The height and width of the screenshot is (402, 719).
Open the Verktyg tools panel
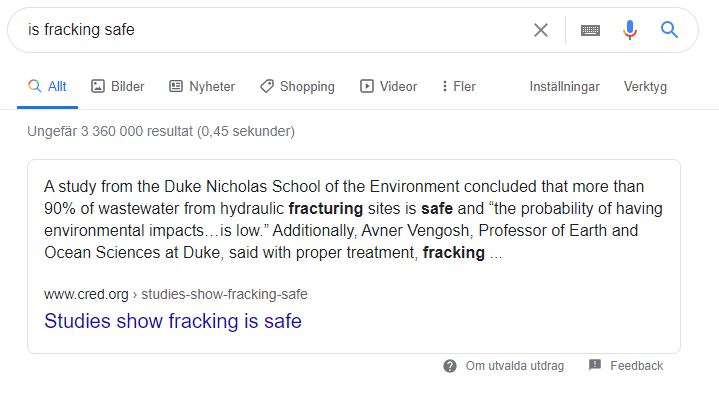pyautogui.click(x=645, y=87)
